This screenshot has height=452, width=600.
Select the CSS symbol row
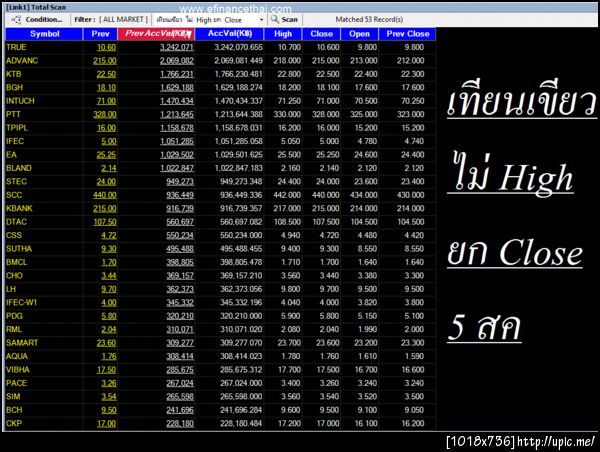(x=220, y=235)
